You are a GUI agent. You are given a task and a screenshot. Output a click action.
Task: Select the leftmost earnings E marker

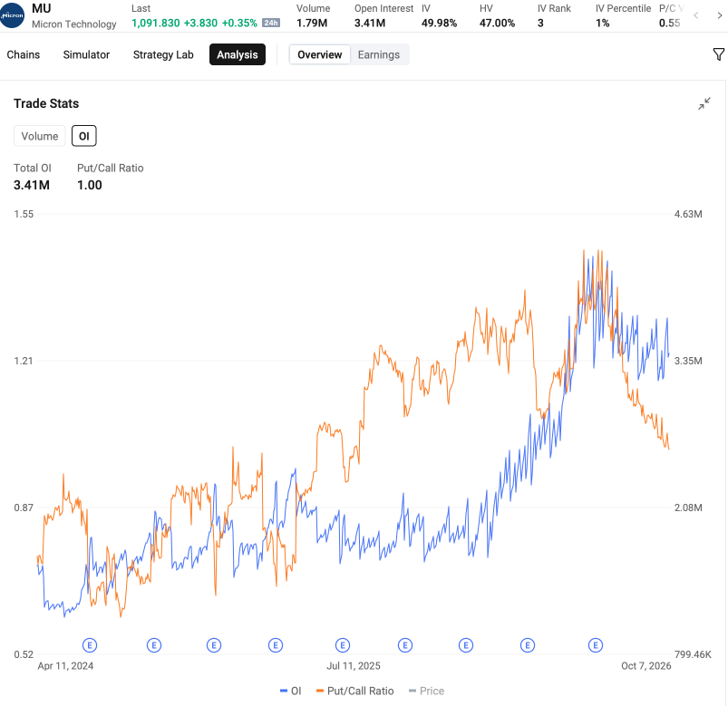90,644
